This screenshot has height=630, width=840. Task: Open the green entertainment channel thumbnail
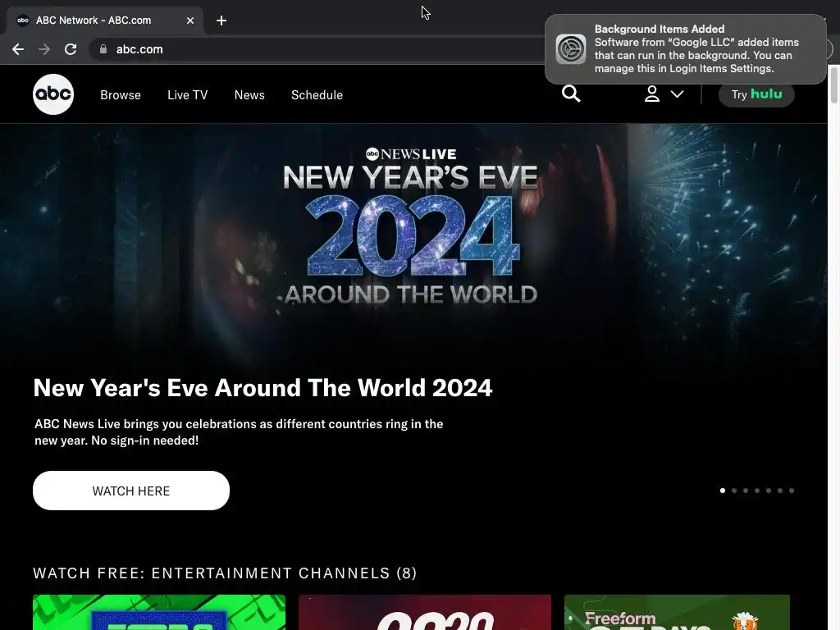coord(159,612)
